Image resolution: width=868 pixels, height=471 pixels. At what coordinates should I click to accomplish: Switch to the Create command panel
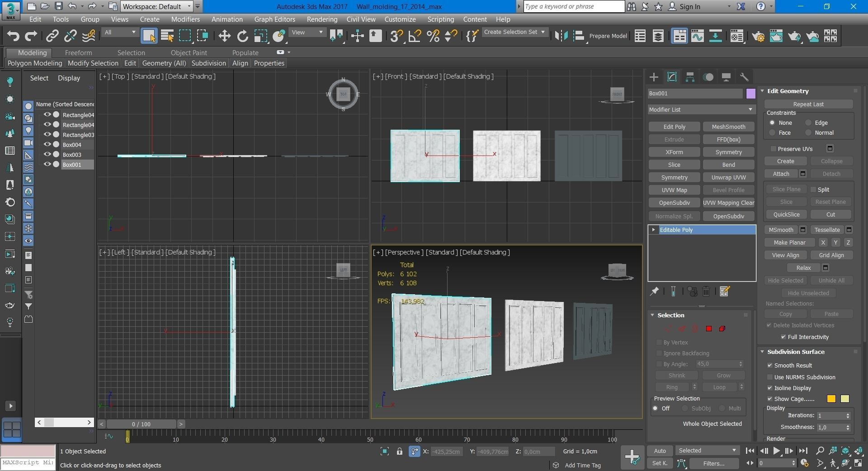point(654,77)
